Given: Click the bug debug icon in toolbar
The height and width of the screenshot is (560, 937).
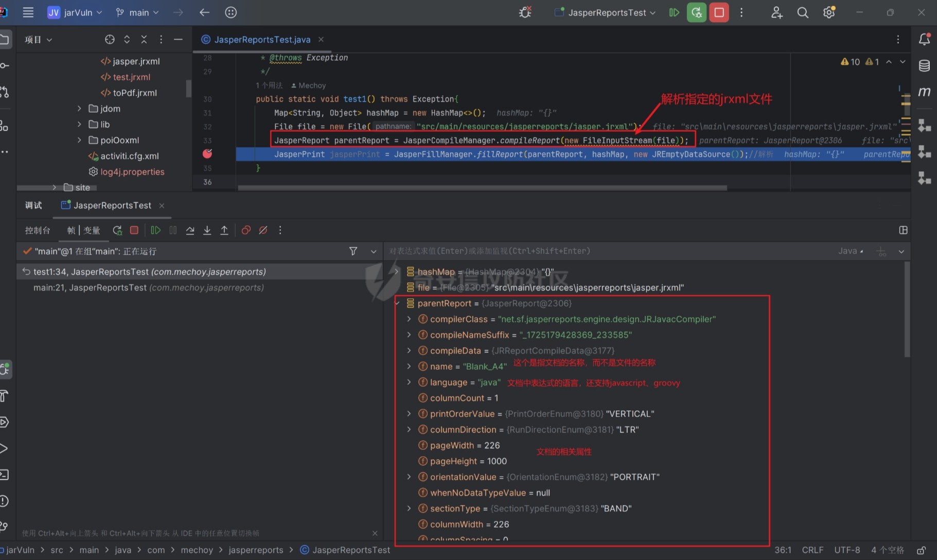Looking at the screenshot, I should (x=525, y=12).
